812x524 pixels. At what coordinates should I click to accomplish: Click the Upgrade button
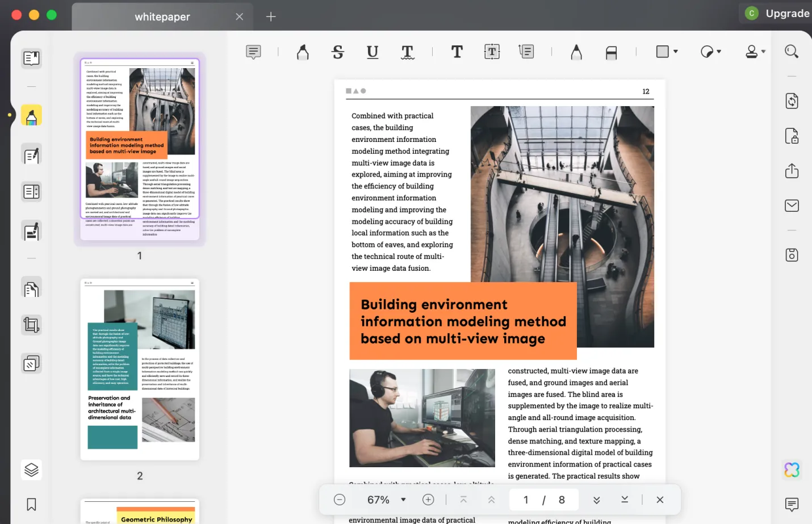click(788, 13)
